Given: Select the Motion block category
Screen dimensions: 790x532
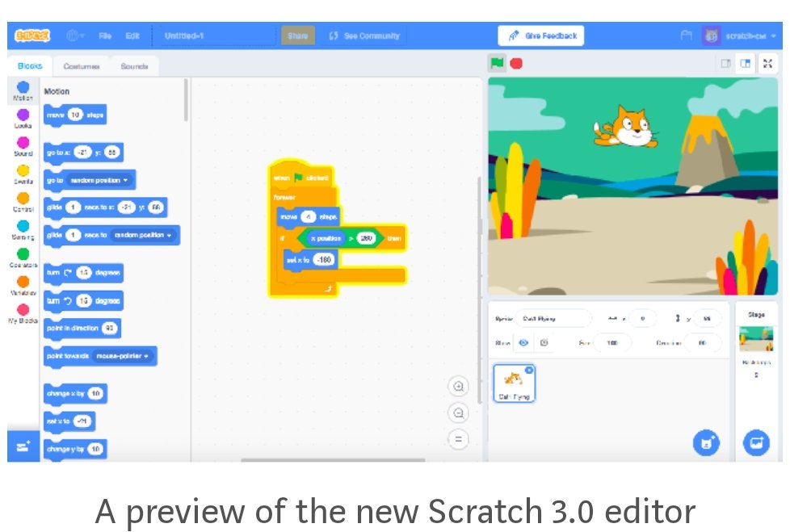Looking at the screenshot, I should click(x=23, y=90).
